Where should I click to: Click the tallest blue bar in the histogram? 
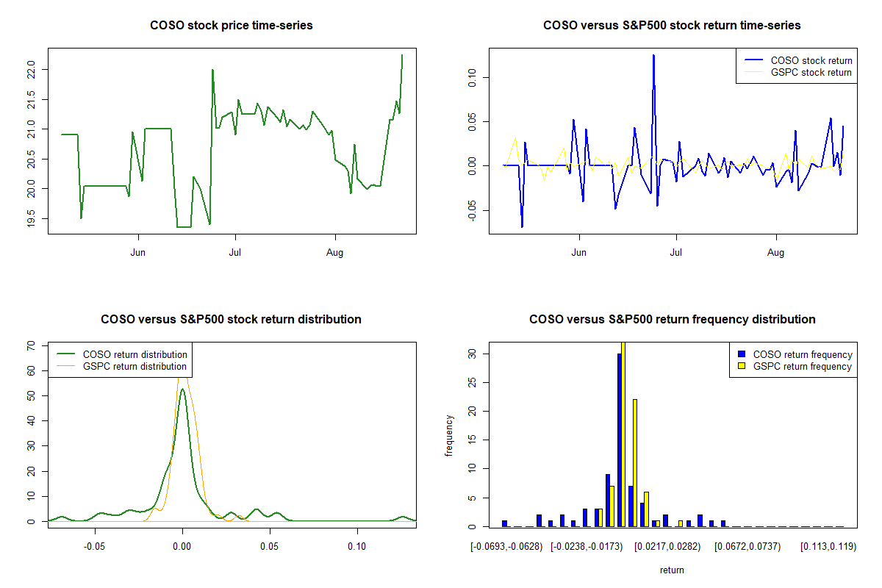(620, 440)
